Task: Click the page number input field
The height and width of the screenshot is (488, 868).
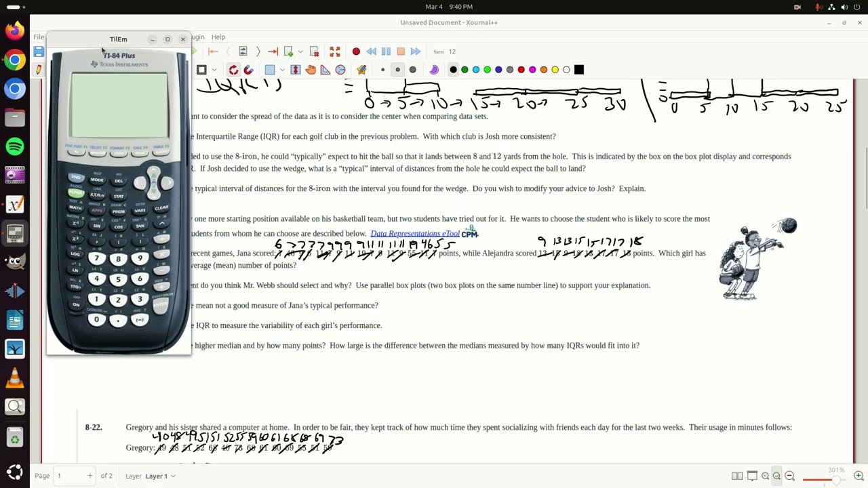Action: click(68, 476)
